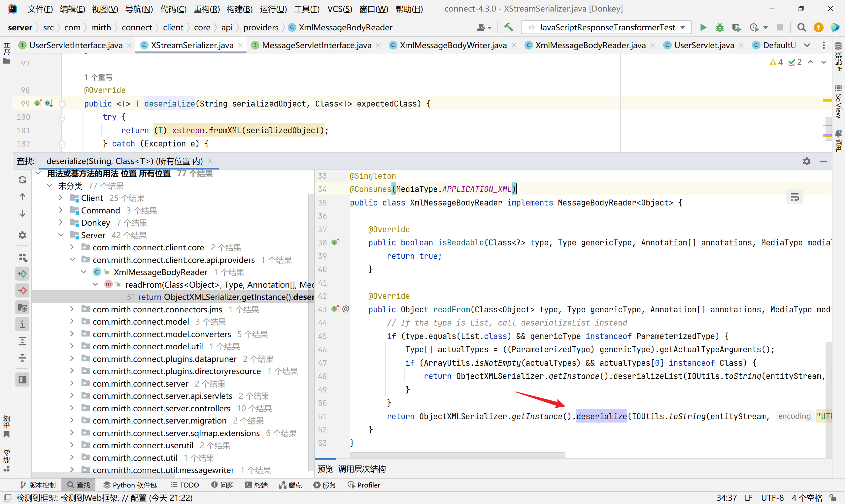Open the tab list dropdown chevron
Image resolution: width=845 pixels, height=504 pixels.
coord(807,45)
